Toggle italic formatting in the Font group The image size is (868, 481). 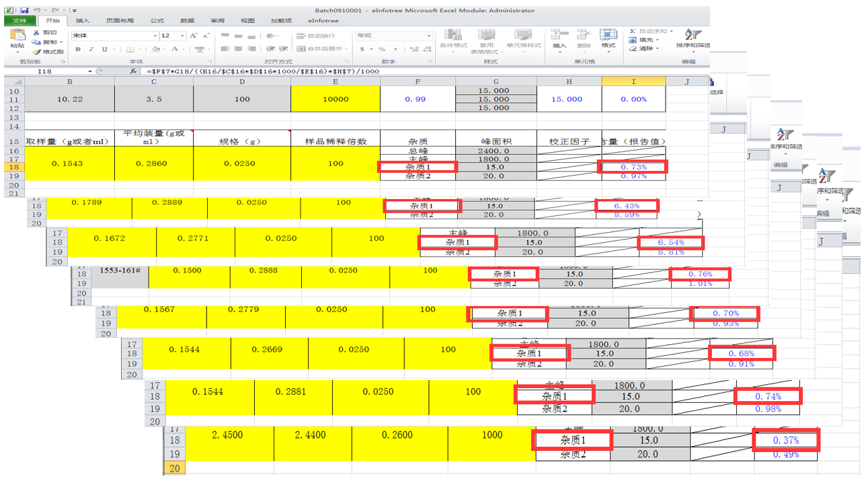click(x=91, y=49)
